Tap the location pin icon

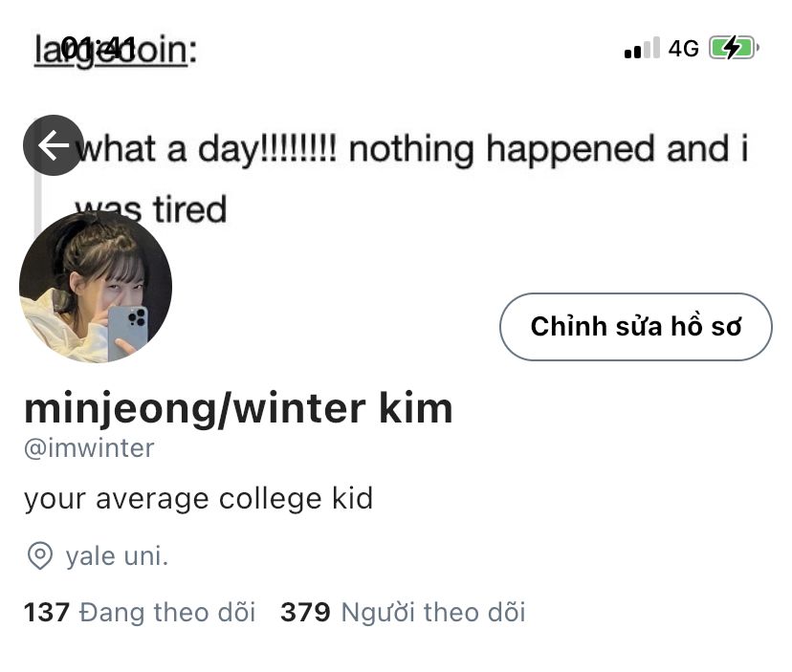click(40, 556)
